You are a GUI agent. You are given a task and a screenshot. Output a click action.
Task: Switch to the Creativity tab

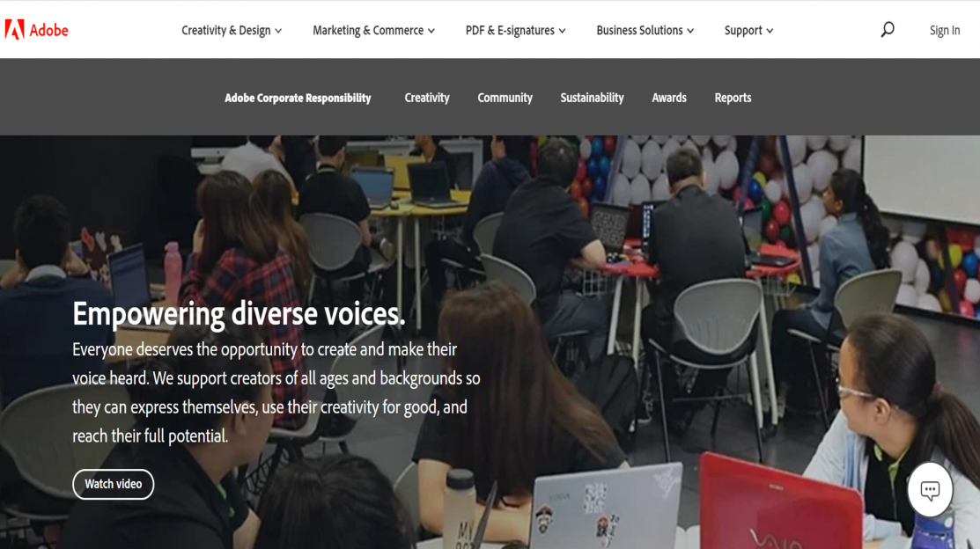coord(427,98)
